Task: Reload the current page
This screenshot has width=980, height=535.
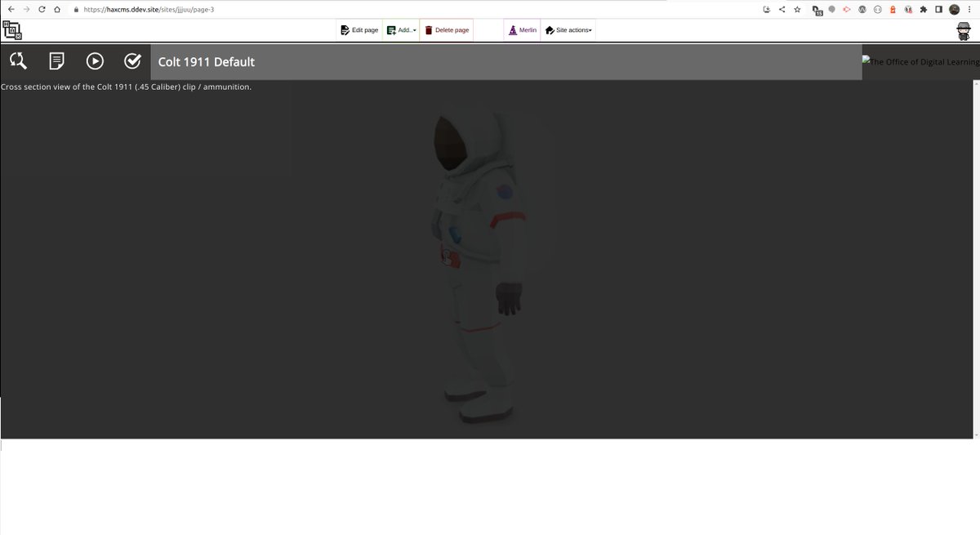Action: pyautogui.click(x=42, y=10)
